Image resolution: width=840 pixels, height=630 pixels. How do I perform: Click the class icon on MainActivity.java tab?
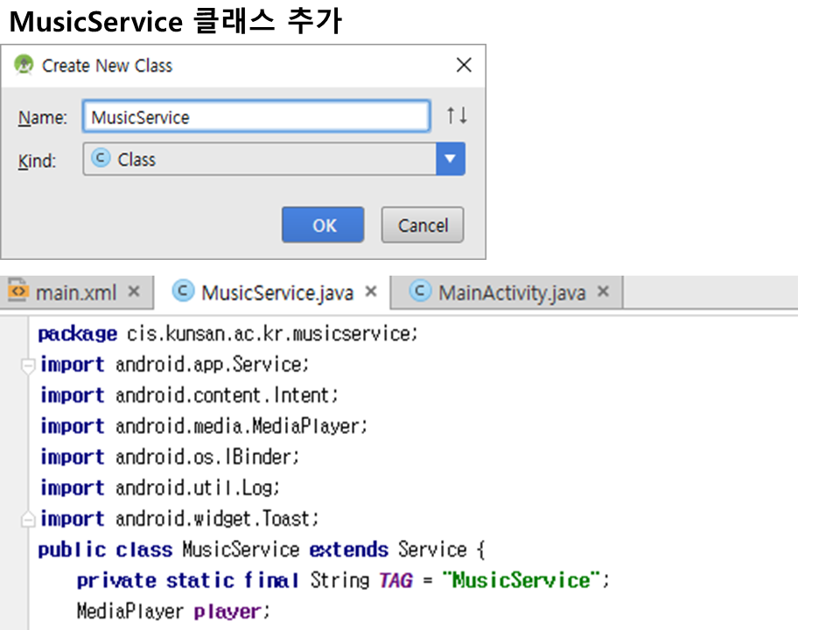point(420,291)
